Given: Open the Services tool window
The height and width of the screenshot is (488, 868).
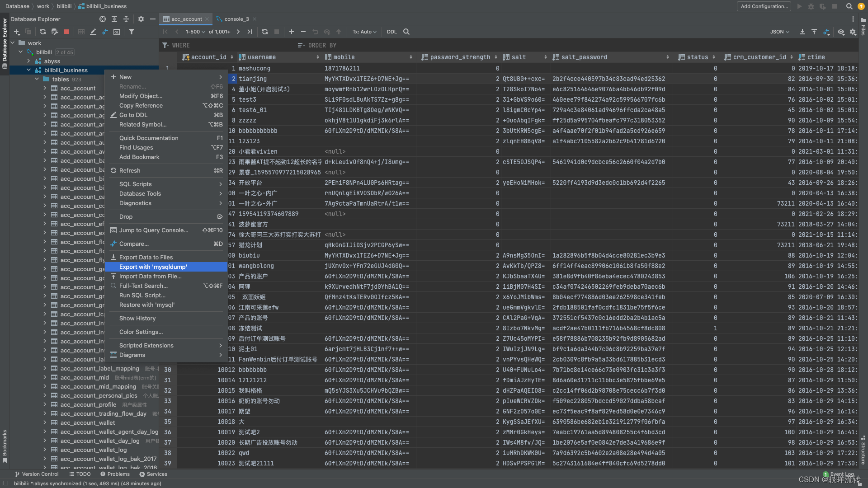Looking at the screenshot, I should [153, 474].
